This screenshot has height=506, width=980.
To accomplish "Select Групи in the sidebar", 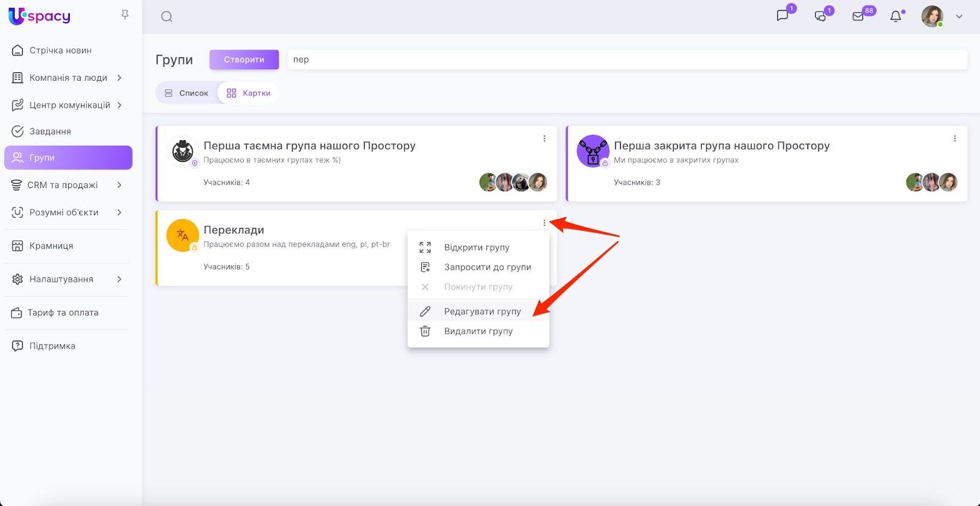I will [x=68, y=157].
